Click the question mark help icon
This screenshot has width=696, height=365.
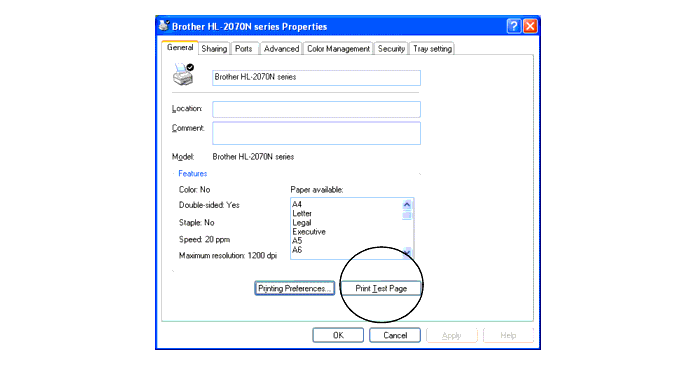[x=514, y=26]
